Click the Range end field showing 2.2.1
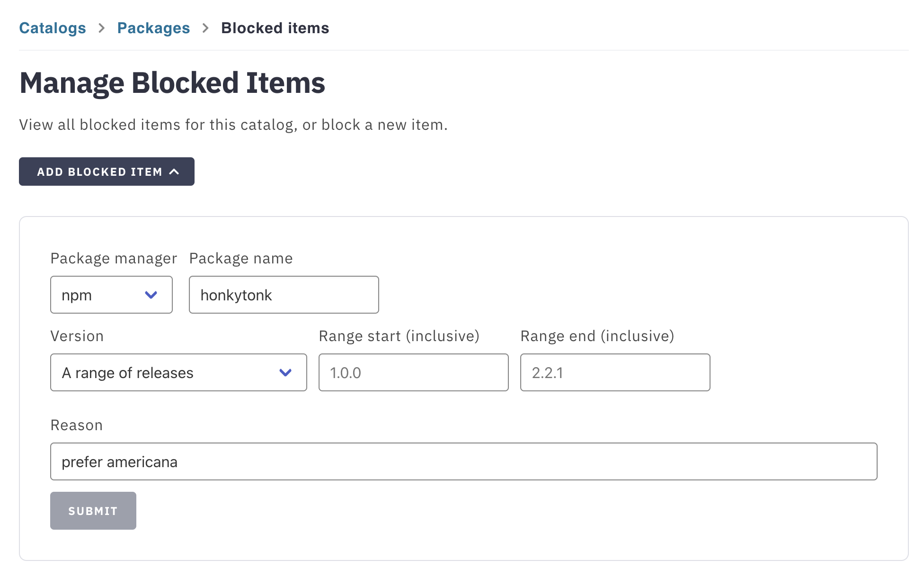This screenshot has width=924, height=578. pos(614,372)
